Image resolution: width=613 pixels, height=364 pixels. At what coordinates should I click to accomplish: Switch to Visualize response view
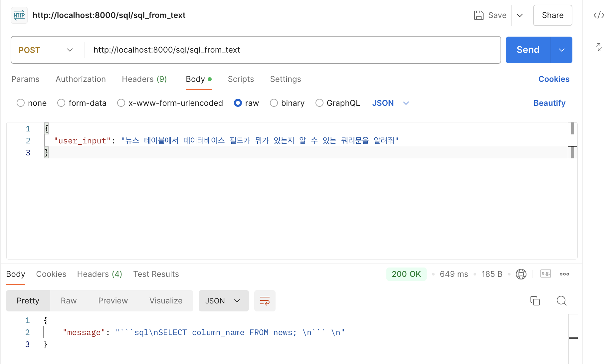tap(166, 301)
